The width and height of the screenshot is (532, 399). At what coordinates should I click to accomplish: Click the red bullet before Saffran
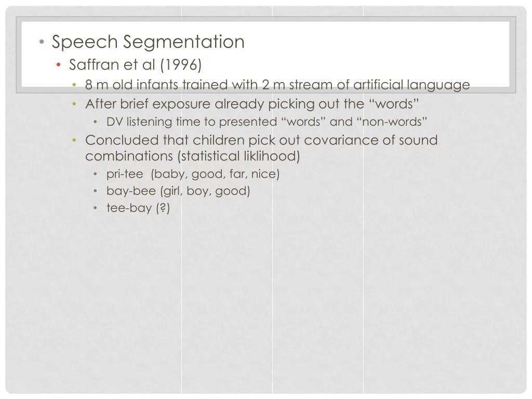(x=58, y=64)
